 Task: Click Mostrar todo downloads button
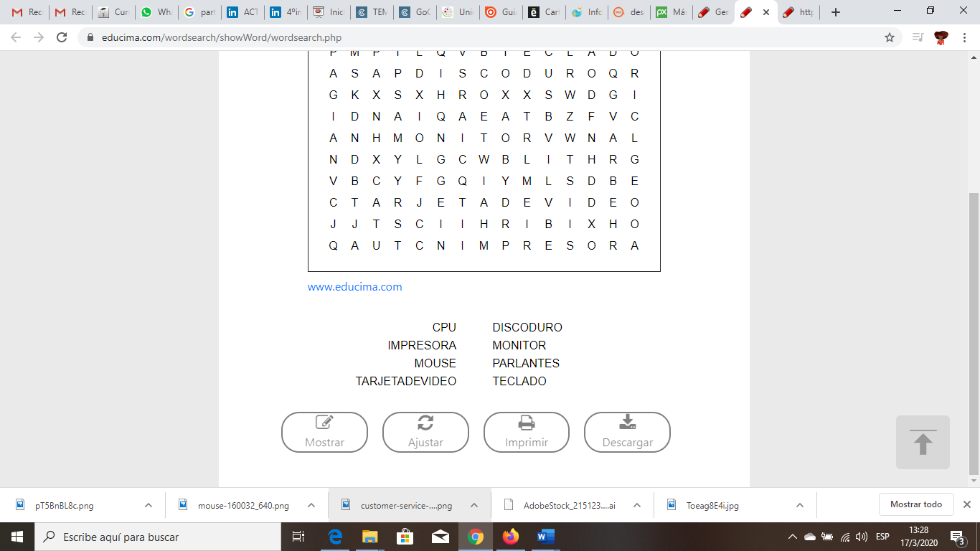click(916, 504)
